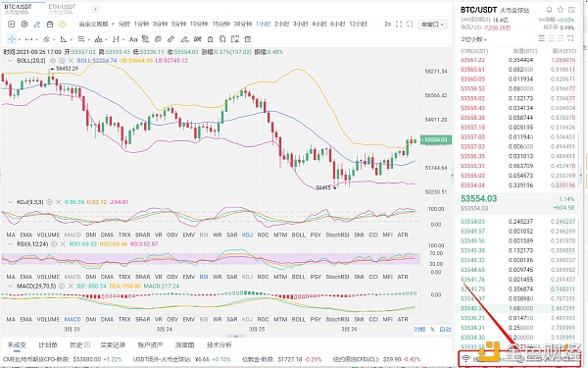
Task: Switch to the ETH/USDT tab
Action: pyautogui.click(x=62, y=9)
